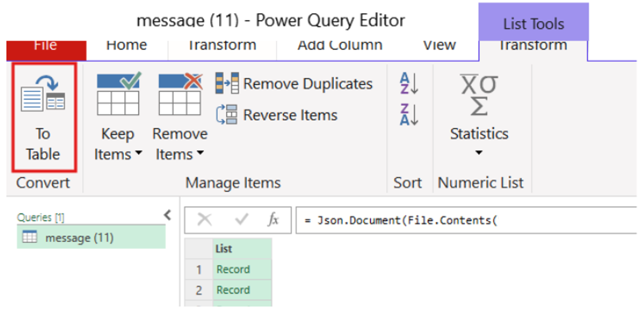The width and height of the screenshot is (644, 312).
Task: Click the Statistics sigma icon
Action: point(479,95)
